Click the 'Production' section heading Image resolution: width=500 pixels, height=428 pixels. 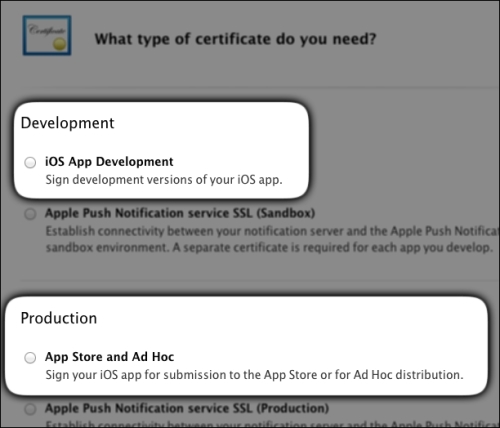coord(59,318)
